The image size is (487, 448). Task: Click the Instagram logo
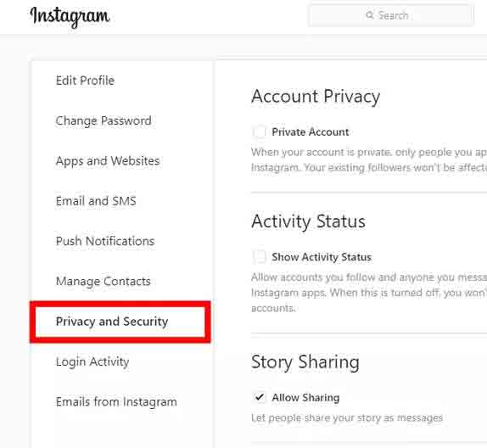click(x=70, y=17)
